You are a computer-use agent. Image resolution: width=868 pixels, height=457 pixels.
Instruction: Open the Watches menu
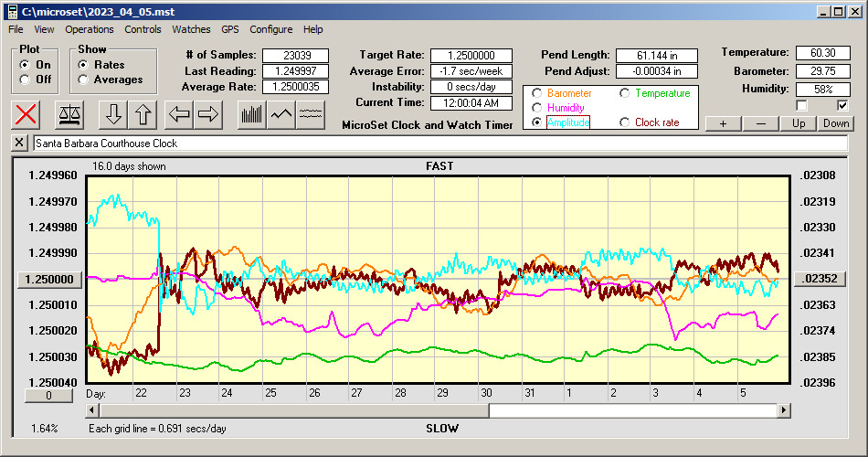click(x=191, y=29)
